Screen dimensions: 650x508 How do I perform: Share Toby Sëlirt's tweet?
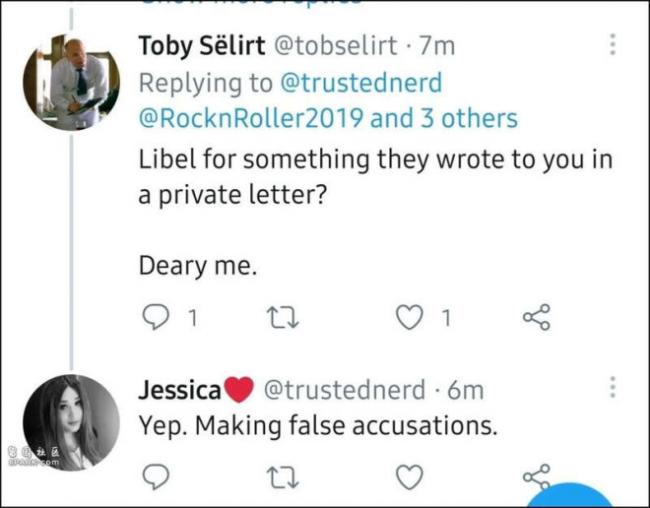537,317
